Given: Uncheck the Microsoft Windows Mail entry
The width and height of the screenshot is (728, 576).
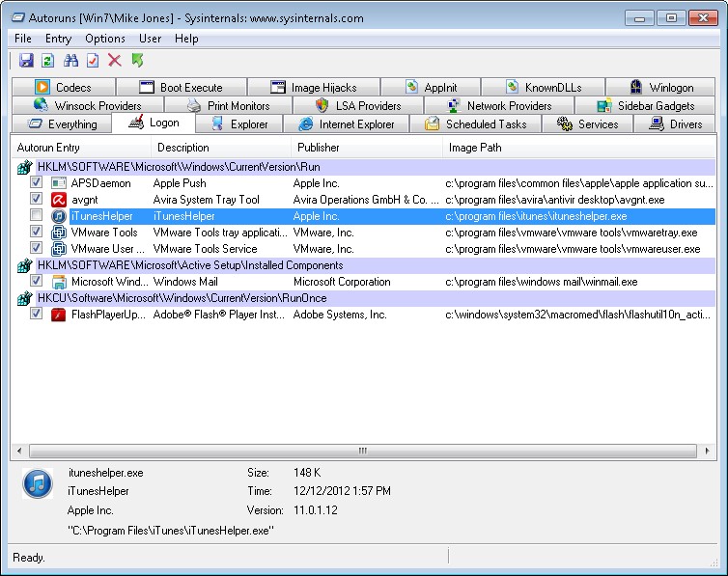Looking at the screenshot, I should (x=37, y=281).
